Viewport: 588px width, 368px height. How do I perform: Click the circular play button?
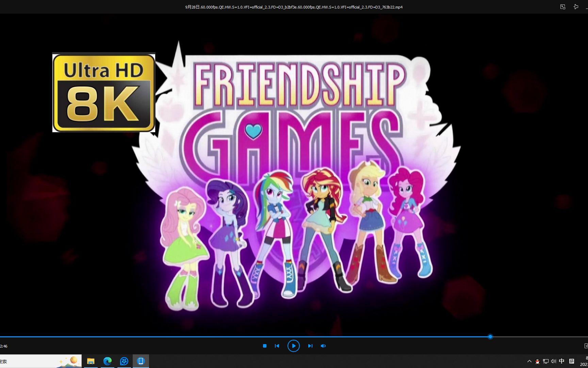pyautogui.click(x=294, y=346)
